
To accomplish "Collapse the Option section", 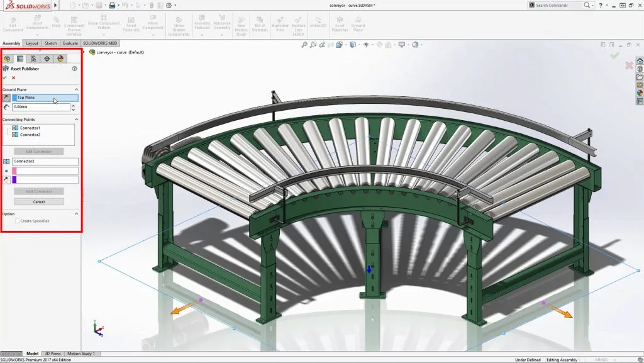I will (x=76, y=214).
